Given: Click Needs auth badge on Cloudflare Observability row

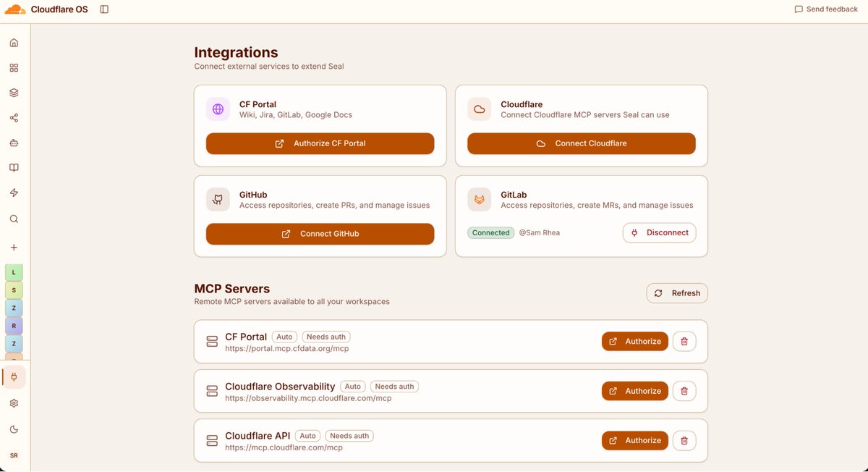Looking at the screenshot, I should (395, 387).
